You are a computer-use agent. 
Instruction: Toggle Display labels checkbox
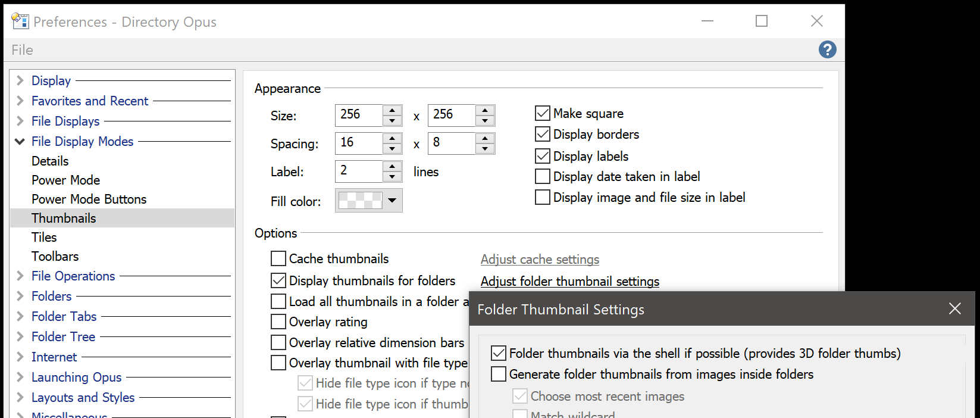[x=543, y=156]
